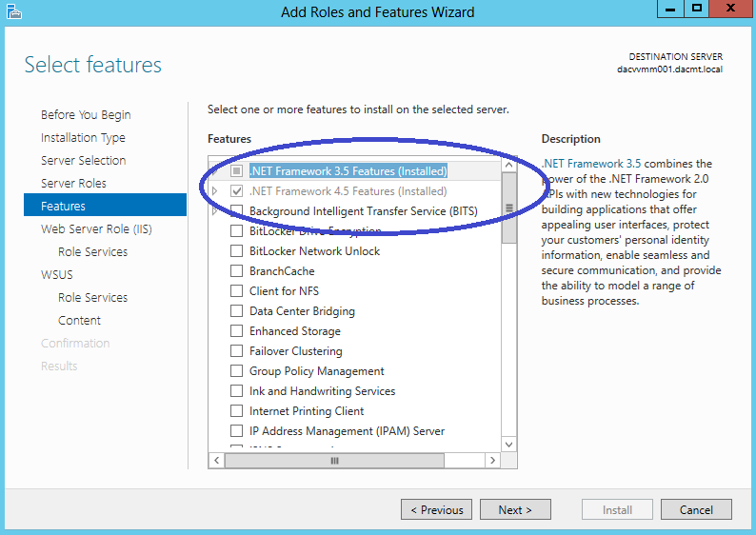The width and height of the screenshot is (756, 535).
Task: Click the horizontal scroll right arrow
Action: pos(492,461)
